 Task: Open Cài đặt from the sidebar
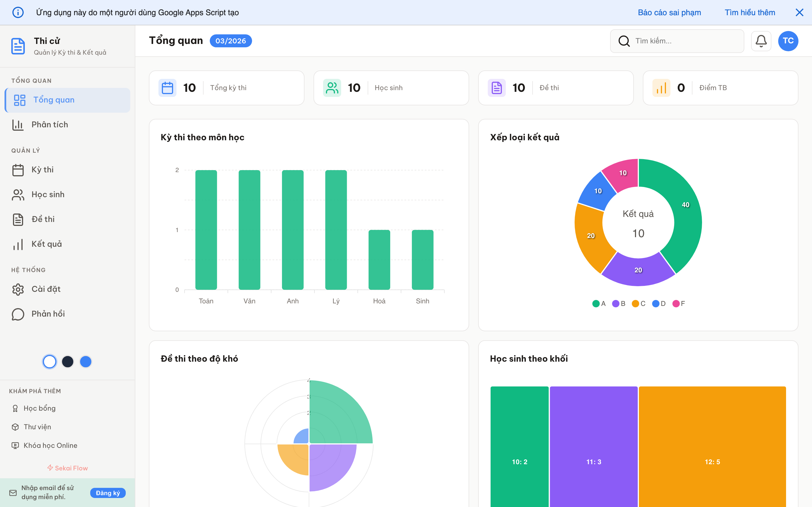click(x=46, y=289)
